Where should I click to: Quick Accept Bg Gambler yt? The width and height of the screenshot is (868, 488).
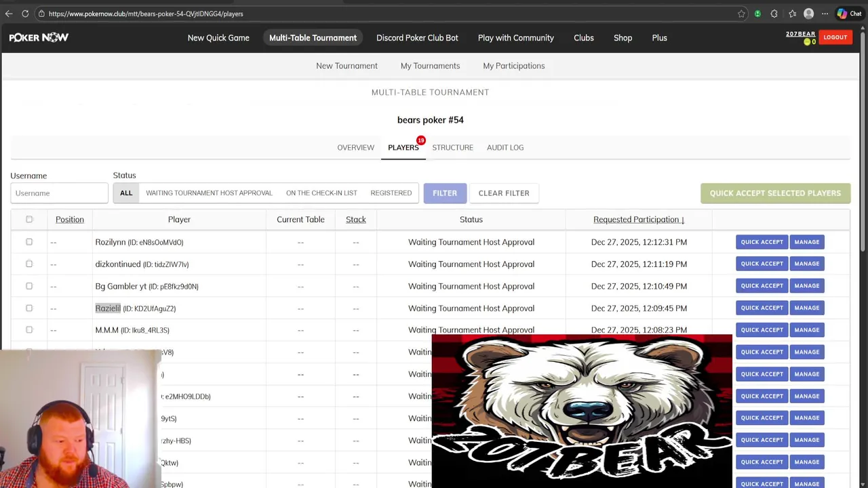click(762, 286)
